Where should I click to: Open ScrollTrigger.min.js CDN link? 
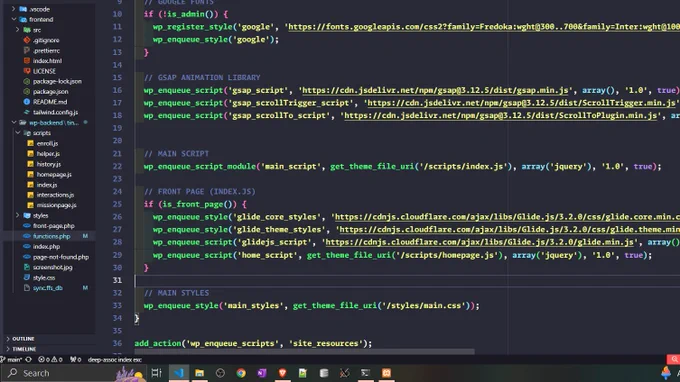click(522, 103)
